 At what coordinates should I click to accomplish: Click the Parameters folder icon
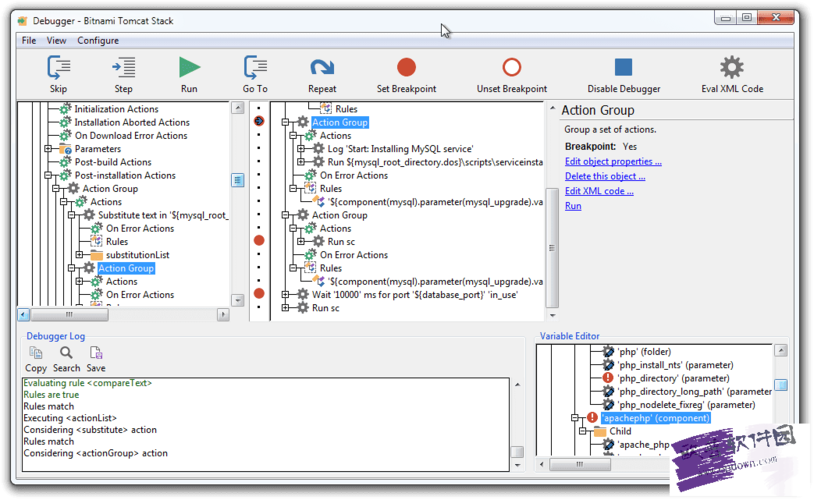coord(65,149)
